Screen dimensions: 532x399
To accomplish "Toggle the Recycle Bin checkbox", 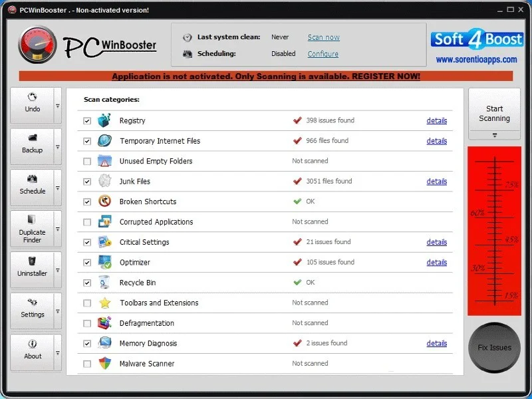I will pos(87,283).
